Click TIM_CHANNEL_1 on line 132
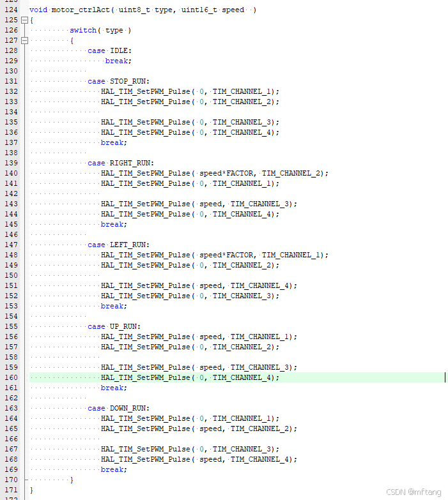 pyautogui.click(x=242, y=91)
